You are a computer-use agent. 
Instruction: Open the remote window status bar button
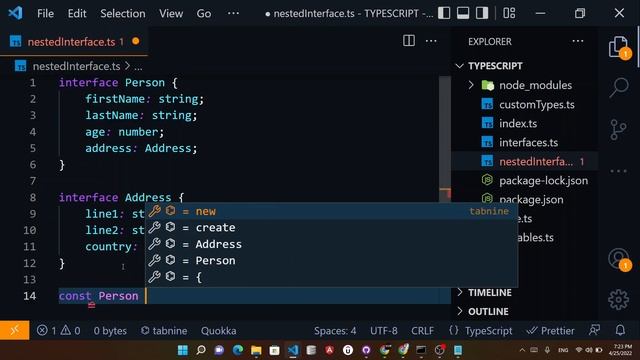click(x=15, y=330)
